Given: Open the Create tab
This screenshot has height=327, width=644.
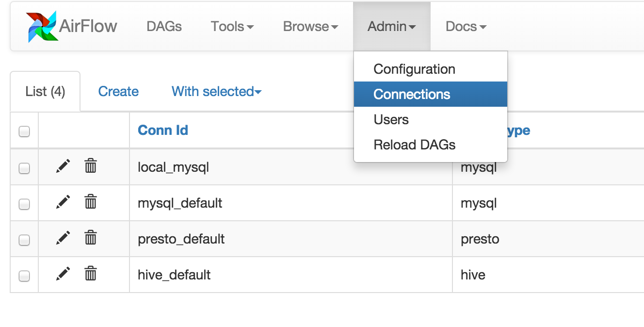Looking at the screenshot, I should coord(118,92).
